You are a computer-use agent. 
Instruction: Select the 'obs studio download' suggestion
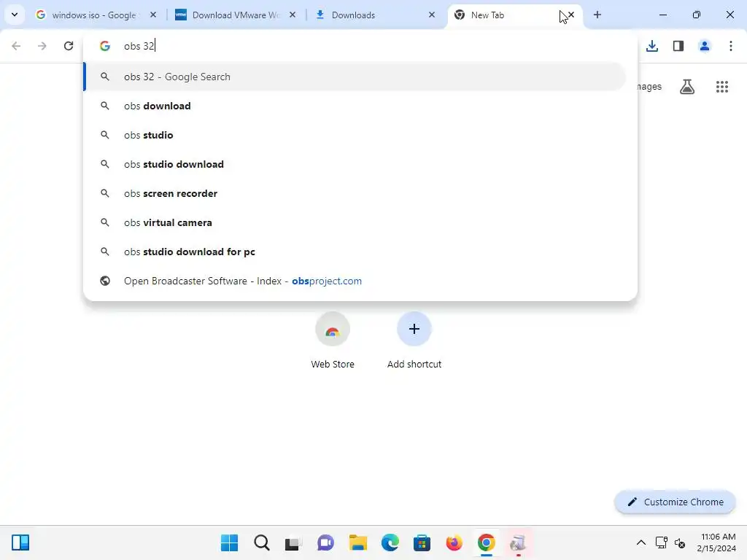355,164
